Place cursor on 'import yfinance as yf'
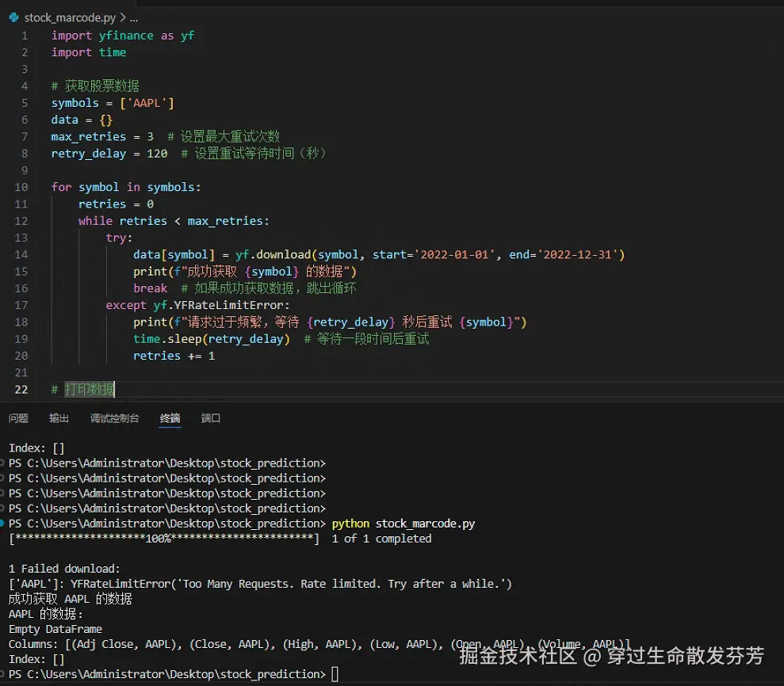 point(123,36)
